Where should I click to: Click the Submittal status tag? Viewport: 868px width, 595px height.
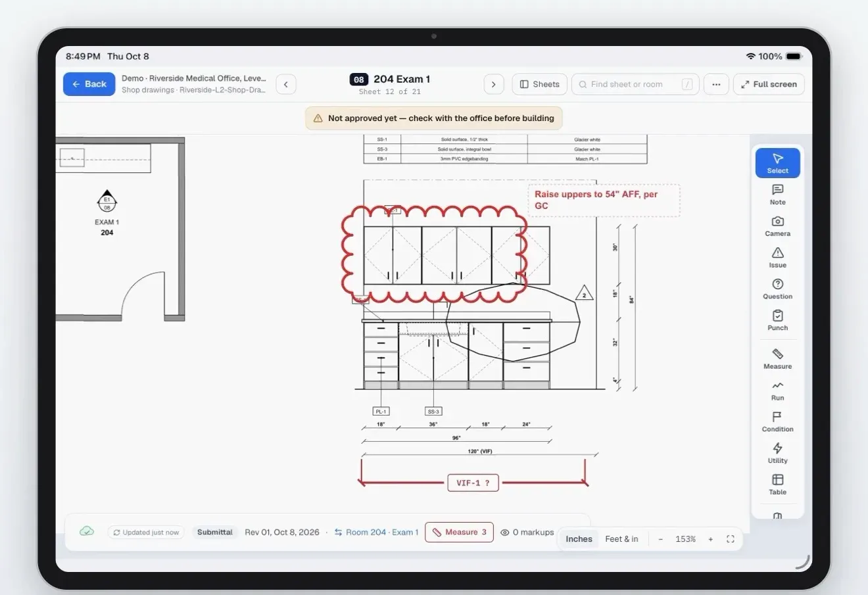pyautogui.click(x=215, y=533)
